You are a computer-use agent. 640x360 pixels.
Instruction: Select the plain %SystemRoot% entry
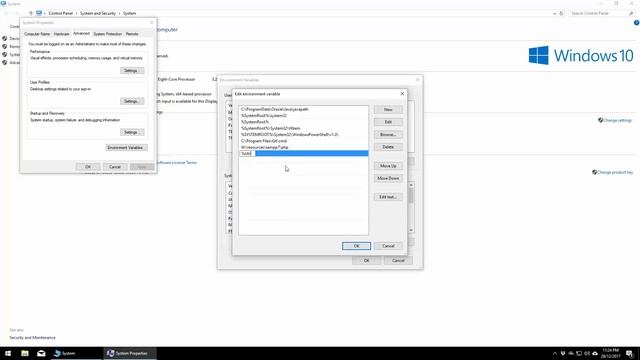pyautogui.click(x=303, y=122)
